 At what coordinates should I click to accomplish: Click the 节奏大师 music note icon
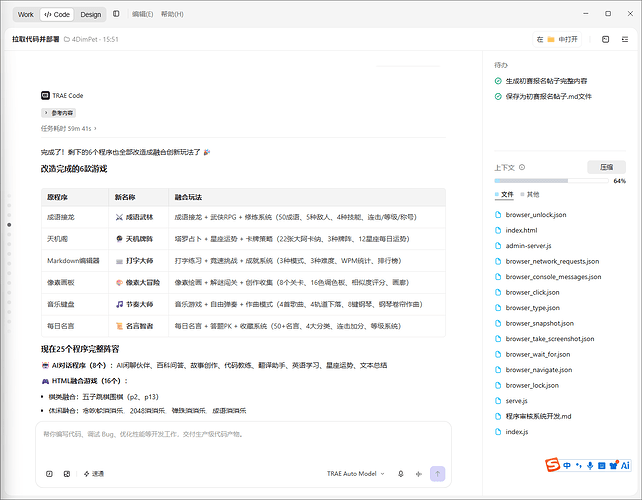[119, 304]
